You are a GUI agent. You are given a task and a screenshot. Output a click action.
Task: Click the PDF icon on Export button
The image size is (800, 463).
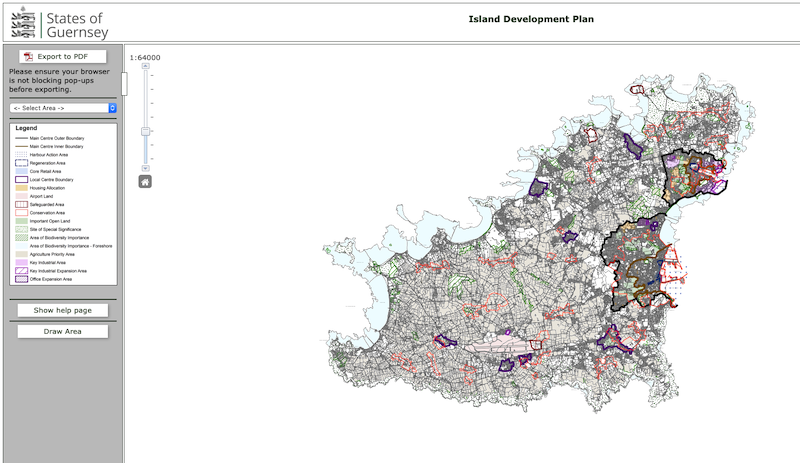point(29,57)
